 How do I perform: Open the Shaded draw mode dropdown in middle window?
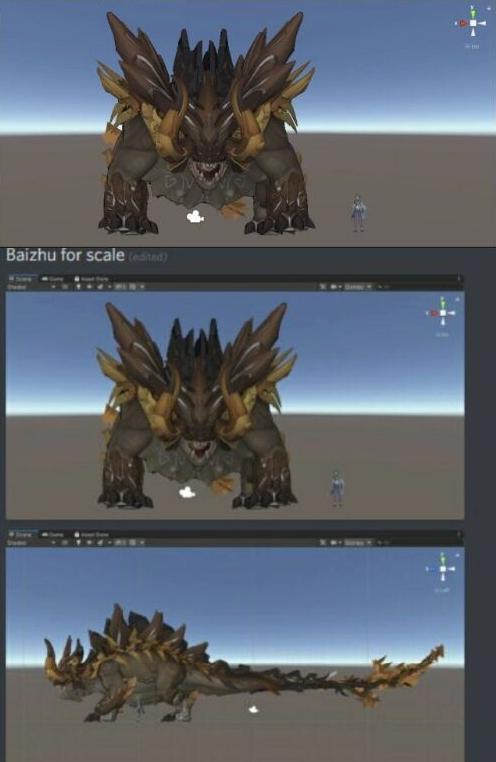tap(32, 287)
